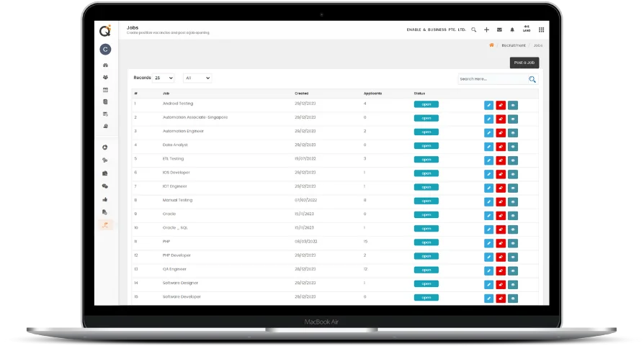The width and height of the screenshot is (644, 346).
Task: Edit the Android Testing job with pencil icon
Action: click(x=488, y=105)
